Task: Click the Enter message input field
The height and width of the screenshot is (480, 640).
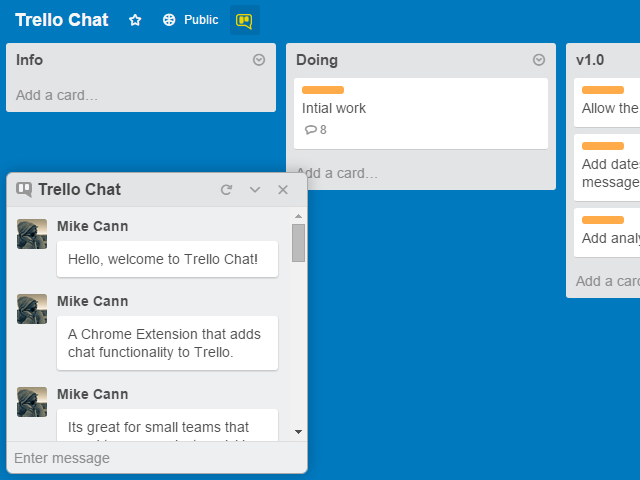Action: coord(150,458)
